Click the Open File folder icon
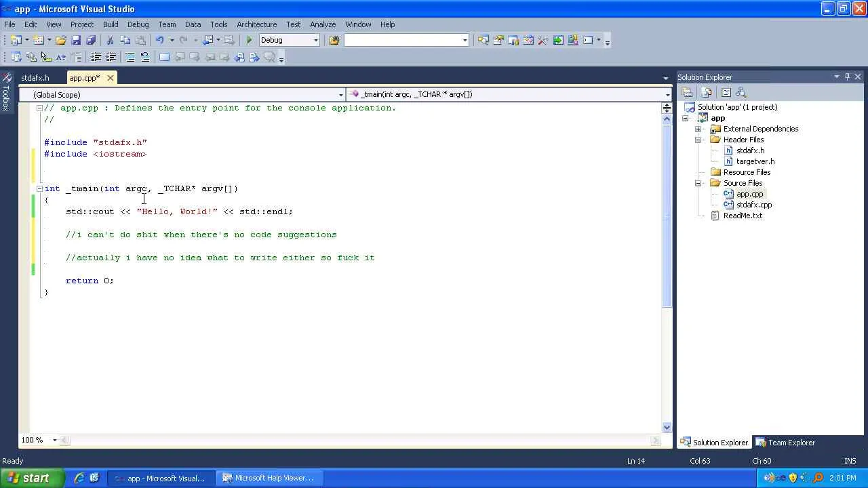 61,40
